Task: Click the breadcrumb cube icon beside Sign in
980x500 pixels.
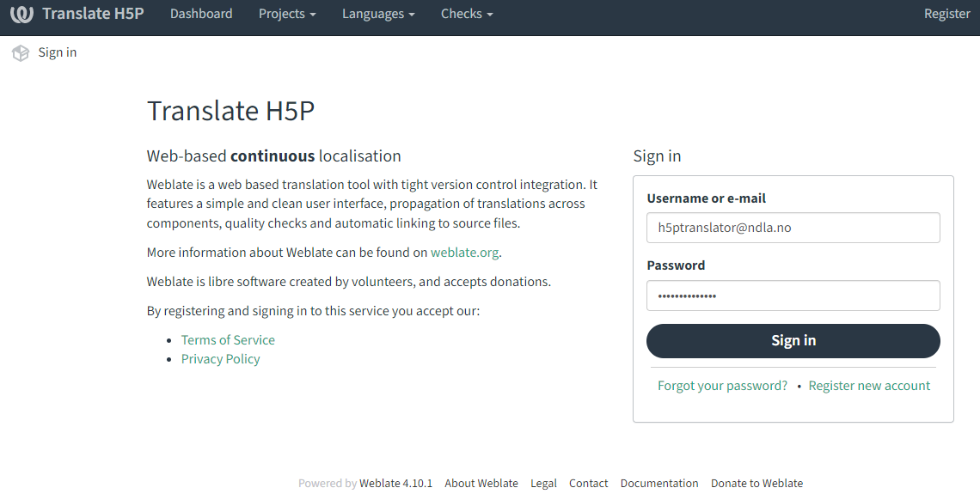Action: (x=21, y=53)
